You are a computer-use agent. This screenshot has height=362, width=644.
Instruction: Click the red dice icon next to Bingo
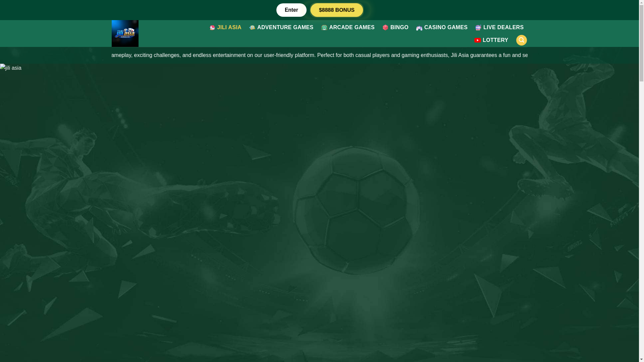385,27
